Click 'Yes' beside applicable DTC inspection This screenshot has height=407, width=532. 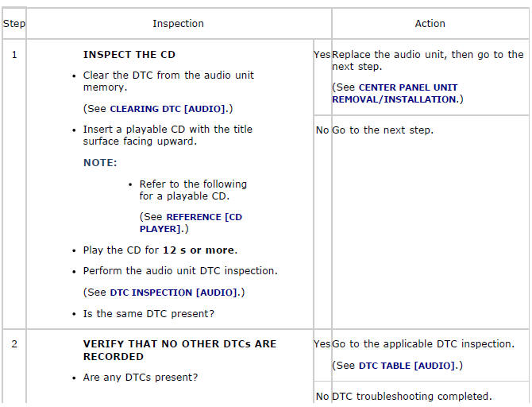(322, 344)
